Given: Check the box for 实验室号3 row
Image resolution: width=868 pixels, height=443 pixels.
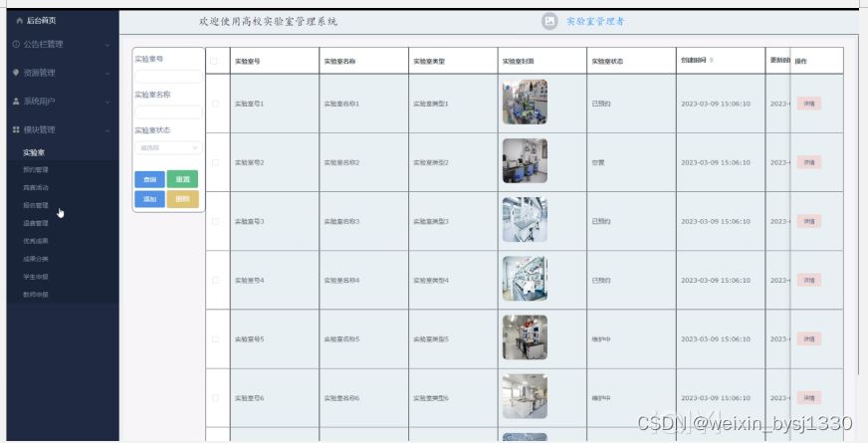Looking at the screenshot, I should 215,221.
